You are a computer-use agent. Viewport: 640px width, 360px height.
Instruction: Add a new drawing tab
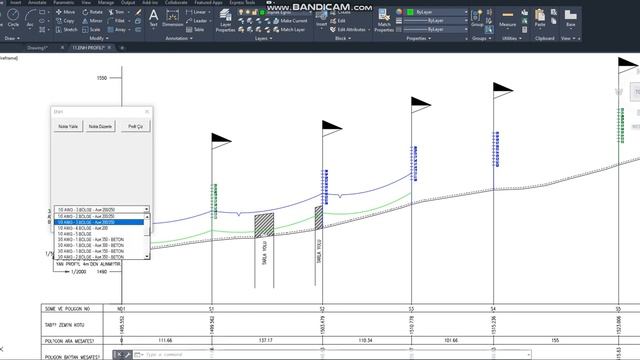[x=122, y=48]
